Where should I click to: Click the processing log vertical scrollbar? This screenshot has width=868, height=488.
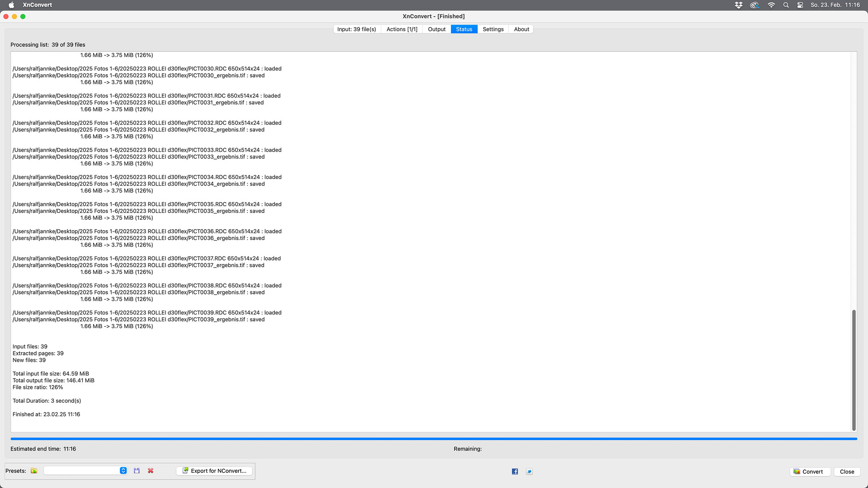pos(854,369)
